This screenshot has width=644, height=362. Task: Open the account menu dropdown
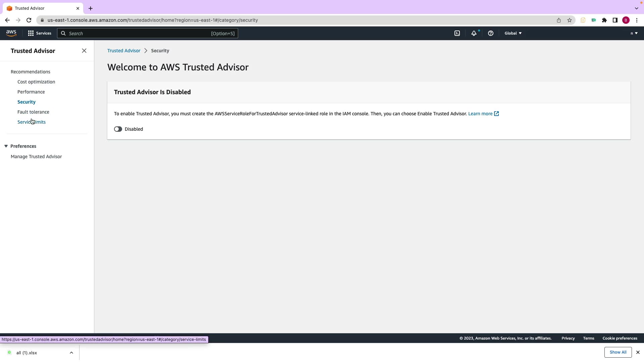634,33
